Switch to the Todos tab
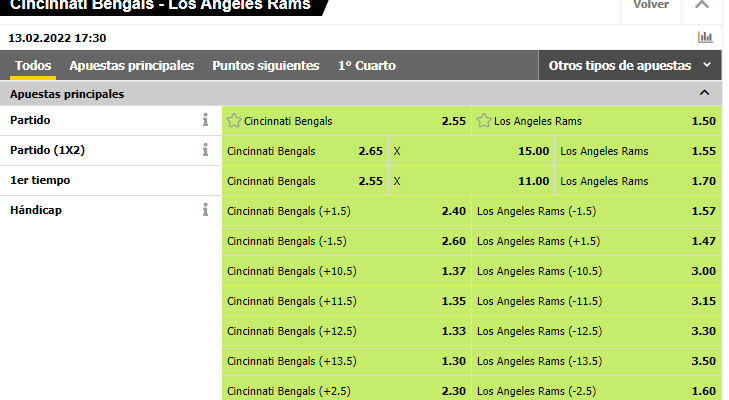Viewport: 729px width, 400px height. pyautogui.click(x=33, y=66)
